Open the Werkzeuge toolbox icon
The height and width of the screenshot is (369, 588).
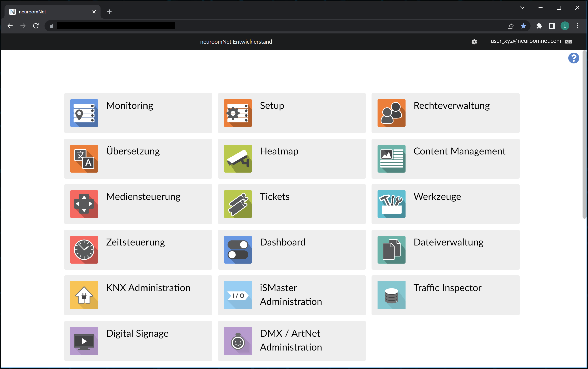tap(391, 204)
